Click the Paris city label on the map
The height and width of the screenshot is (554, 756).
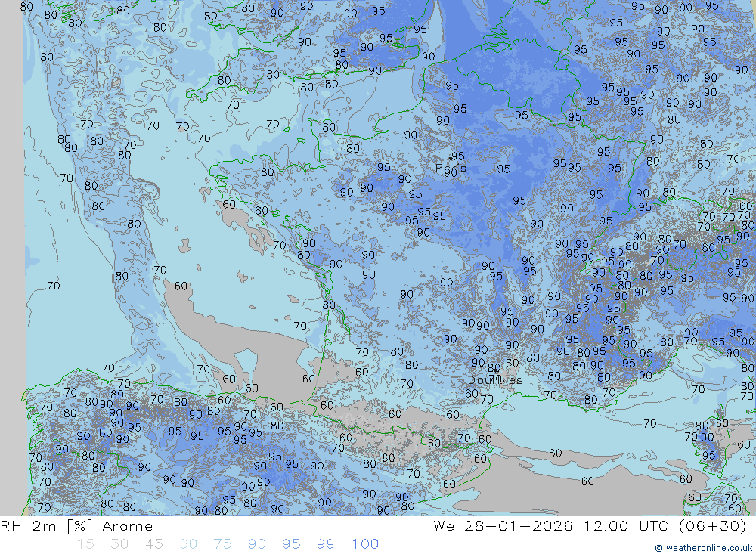point(451,169)
